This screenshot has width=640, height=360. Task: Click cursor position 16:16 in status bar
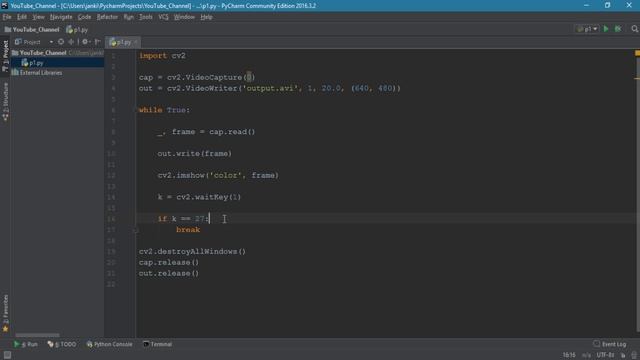(x=569, y=355)
